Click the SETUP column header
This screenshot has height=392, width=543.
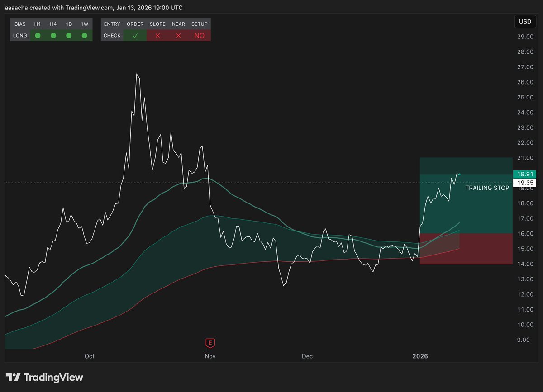(x=199, y=24)
